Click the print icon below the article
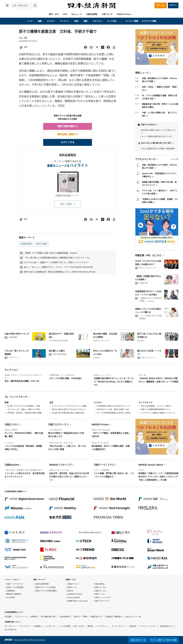This screenshot has width=183, height=644. (86, 220)
